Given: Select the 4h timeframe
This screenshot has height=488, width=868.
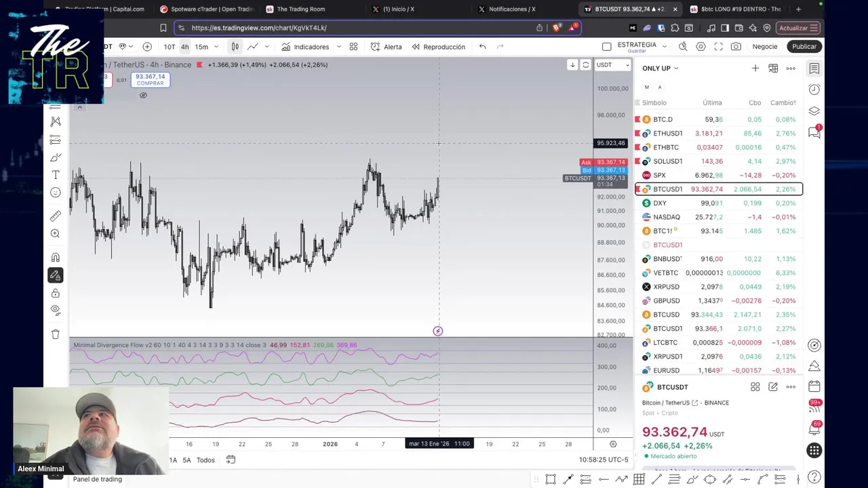Looking at the screenshot, I should point(184,47).
